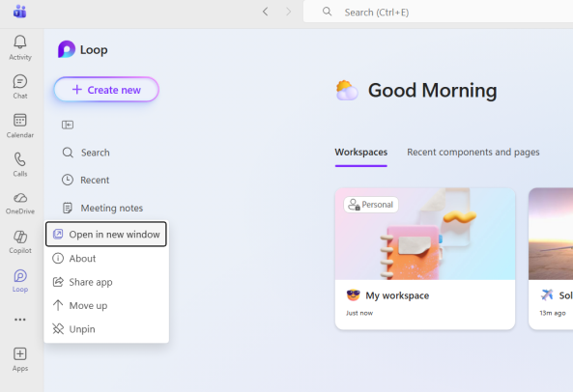Open OneDrive in the Teams sidebar

click(20, 204)
